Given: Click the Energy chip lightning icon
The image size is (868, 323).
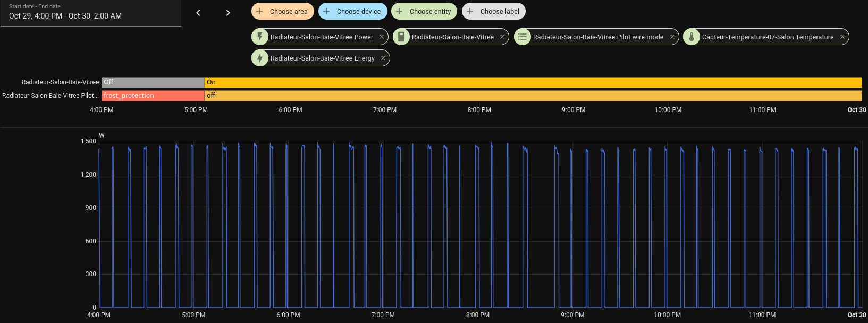Looking at the screenshot, I should pos(260,58).
